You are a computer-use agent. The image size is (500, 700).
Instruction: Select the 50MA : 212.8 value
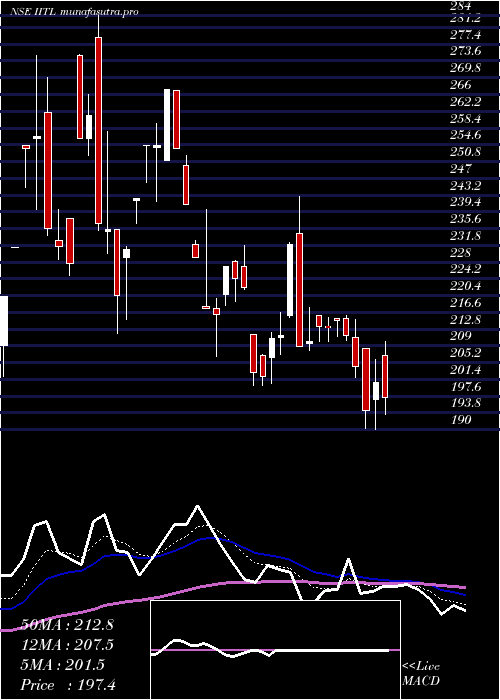pos(67,625)
